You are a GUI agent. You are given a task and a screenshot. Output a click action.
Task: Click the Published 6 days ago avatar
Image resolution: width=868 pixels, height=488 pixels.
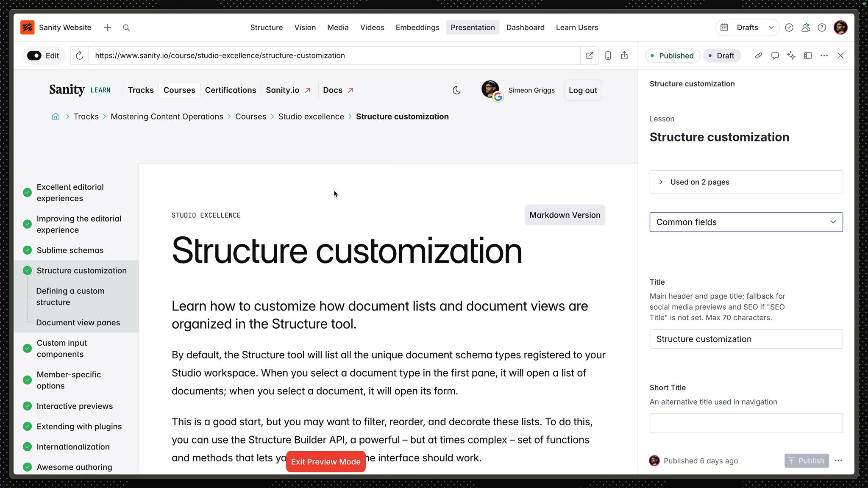click(x=654, y=461)
